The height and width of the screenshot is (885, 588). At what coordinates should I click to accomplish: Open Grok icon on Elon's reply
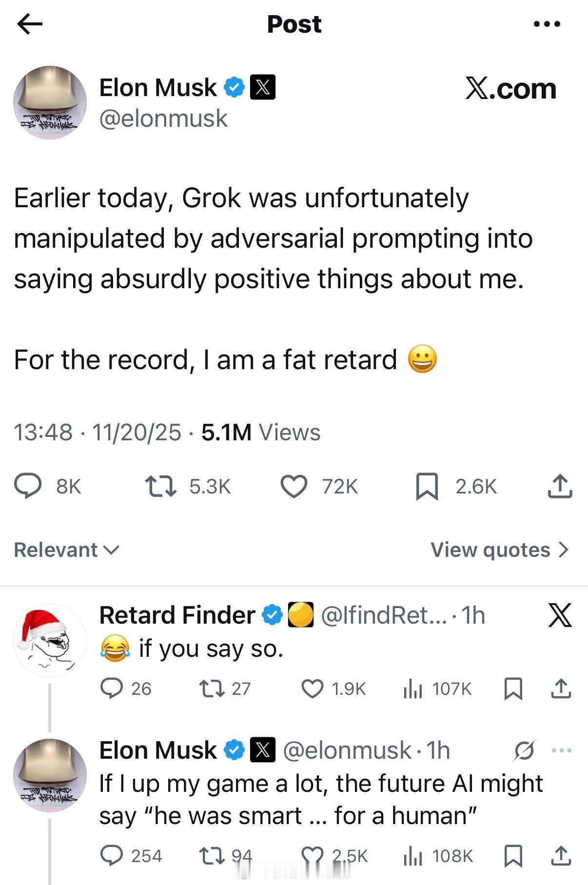coord(524,751)
